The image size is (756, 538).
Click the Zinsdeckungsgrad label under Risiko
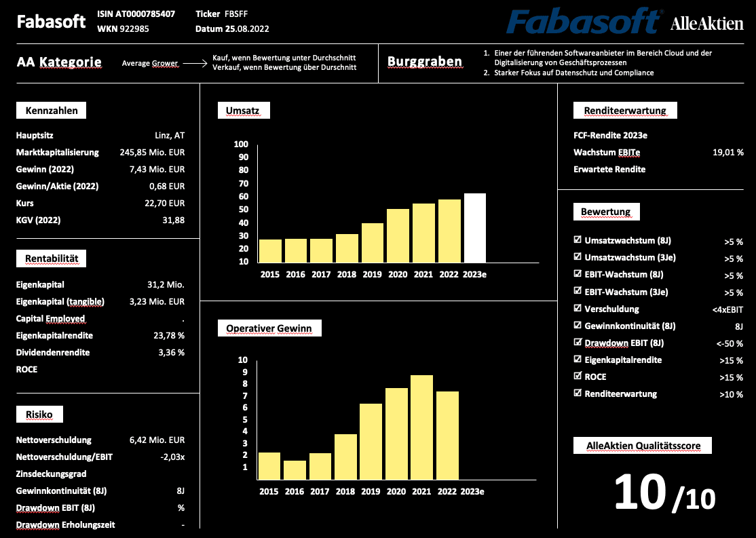[51, 474]
